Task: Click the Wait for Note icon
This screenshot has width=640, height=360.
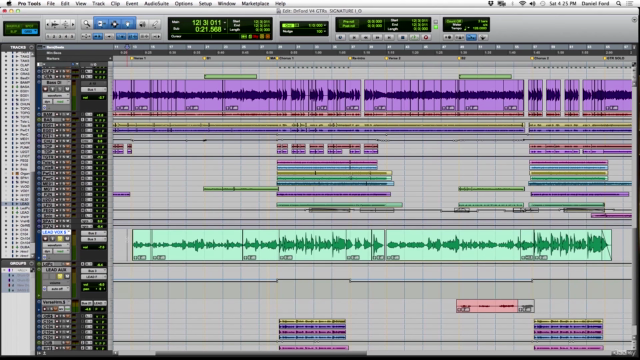Action: pos(448,38)
